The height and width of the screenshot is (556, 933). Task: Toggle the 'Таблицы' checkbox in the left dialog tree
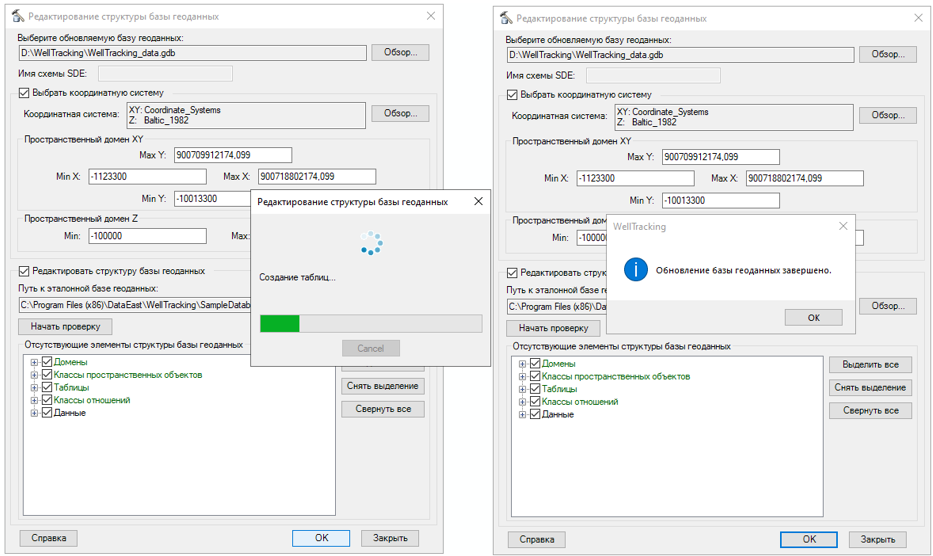click(46, 388)
